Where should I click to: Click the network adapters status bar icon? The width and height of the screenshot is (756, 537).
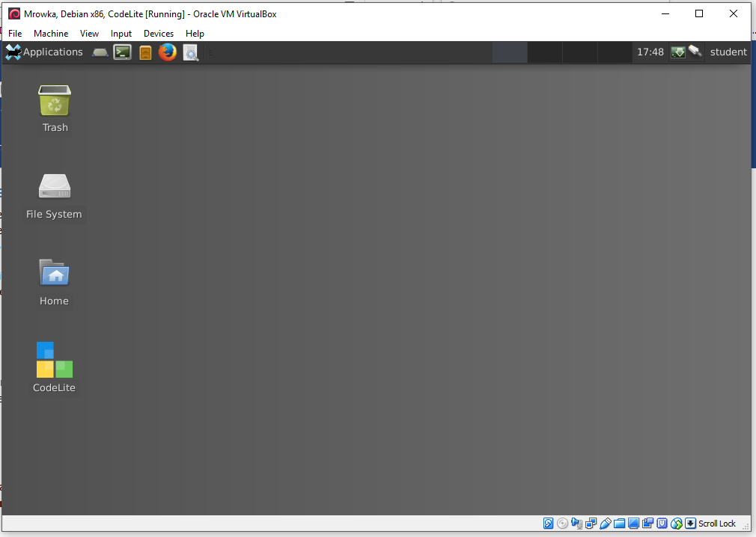click(x=591, y=524)
